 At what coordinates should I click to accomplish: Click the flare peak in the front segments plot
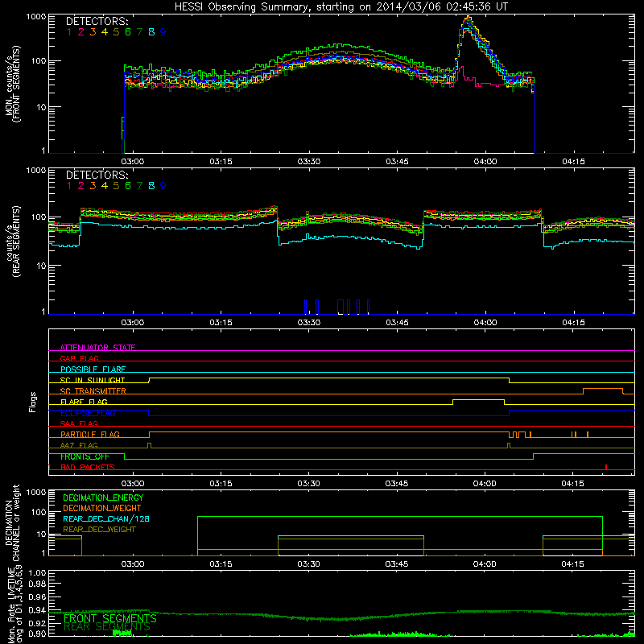pos(469,19)
